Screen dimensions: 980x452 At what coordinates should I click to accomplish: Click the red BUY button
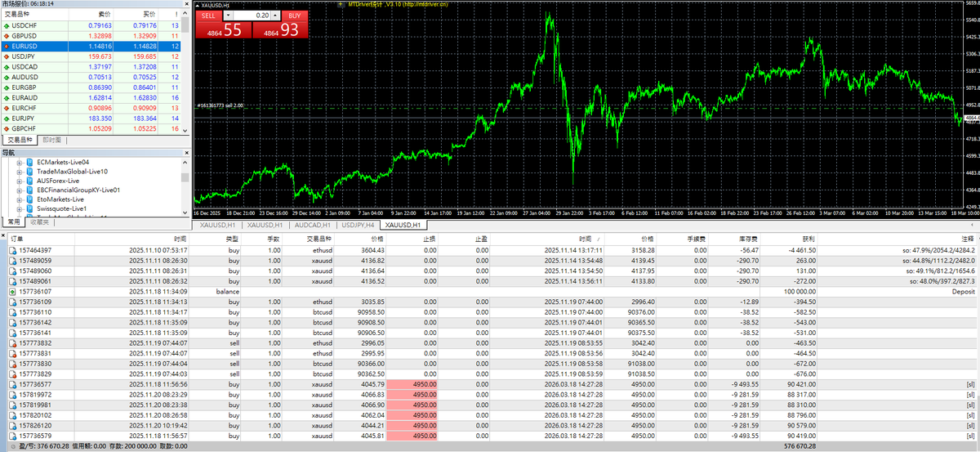tap(295, 16)
